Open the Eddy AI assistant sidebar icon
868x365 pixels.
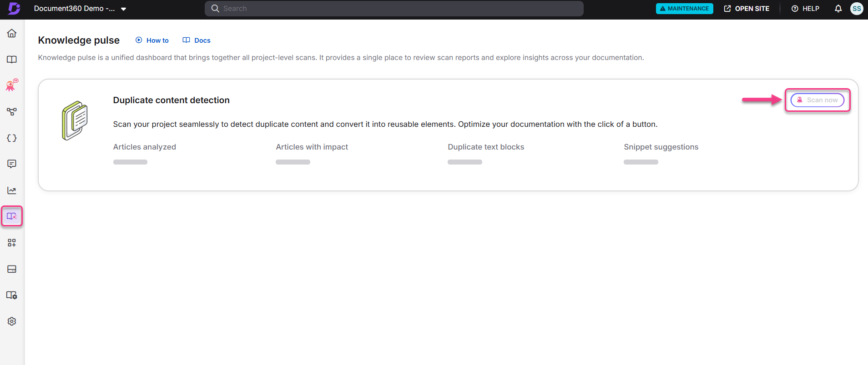pos(12,85)
